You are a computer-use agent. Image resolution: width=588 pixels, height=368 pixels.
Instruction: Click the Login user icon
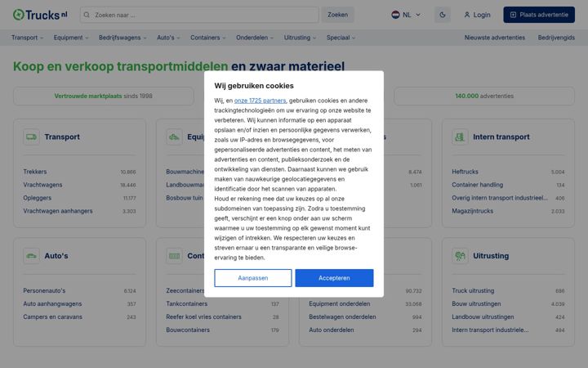coord(467,15)
